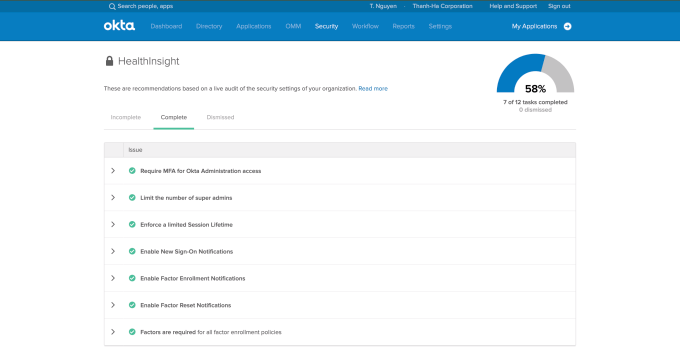Click green check beside Factor Enrollment Notifications

(x=132, y=279)
